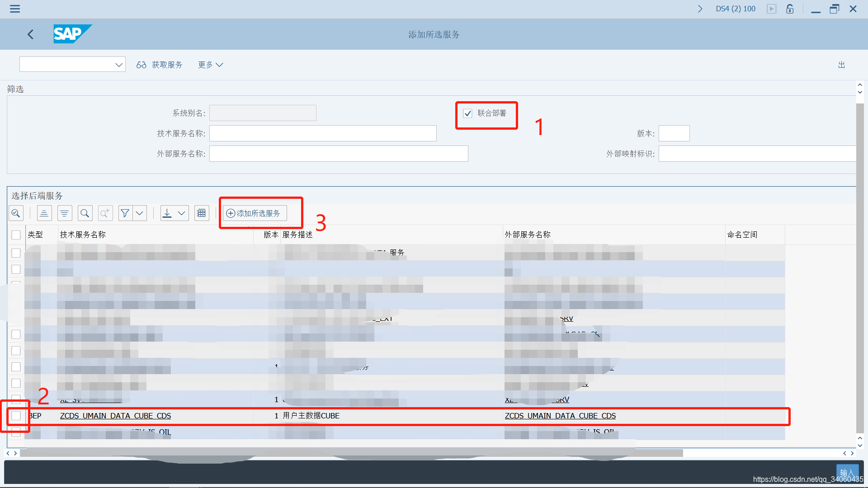Open the command field dropdown
This screenshot has width=868, height=488.
coord(119,65)
